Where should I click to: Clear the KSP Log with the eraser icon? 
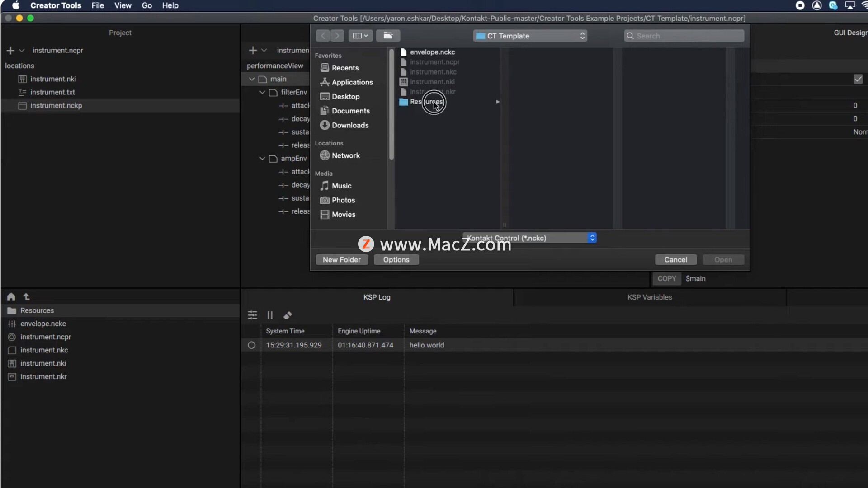(x=288, y=315)
